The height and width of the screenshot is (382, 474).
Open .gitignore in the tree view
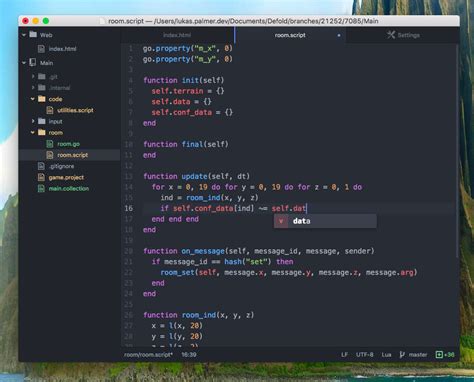62,166
